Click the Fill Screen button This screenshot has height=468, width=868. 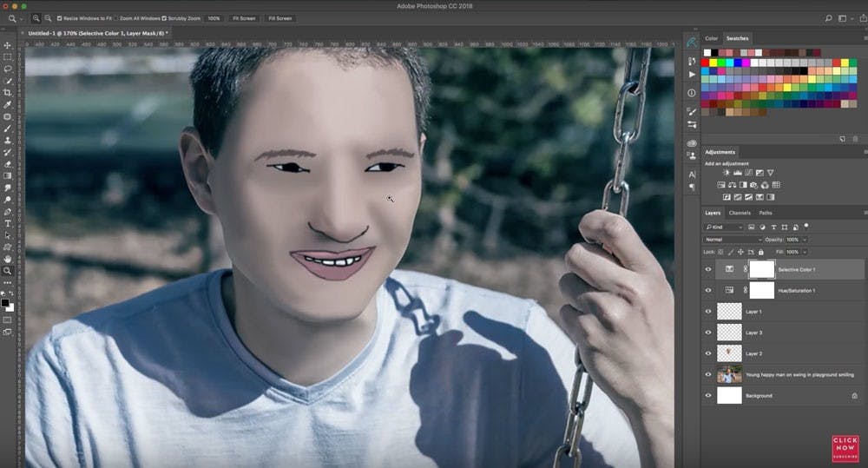click(280, 18)
